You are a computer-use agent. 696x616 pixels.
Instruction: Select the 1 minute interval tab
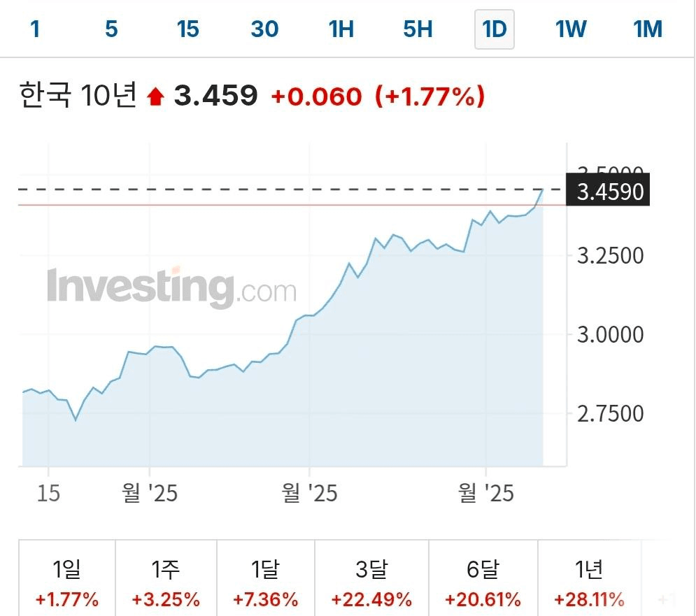35,29
